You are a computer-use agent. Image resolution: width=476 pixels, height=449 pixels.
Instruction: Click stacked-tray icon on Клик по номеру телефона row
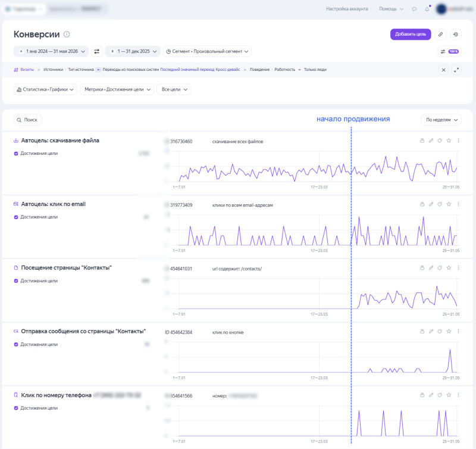click(x=422, y=395)
